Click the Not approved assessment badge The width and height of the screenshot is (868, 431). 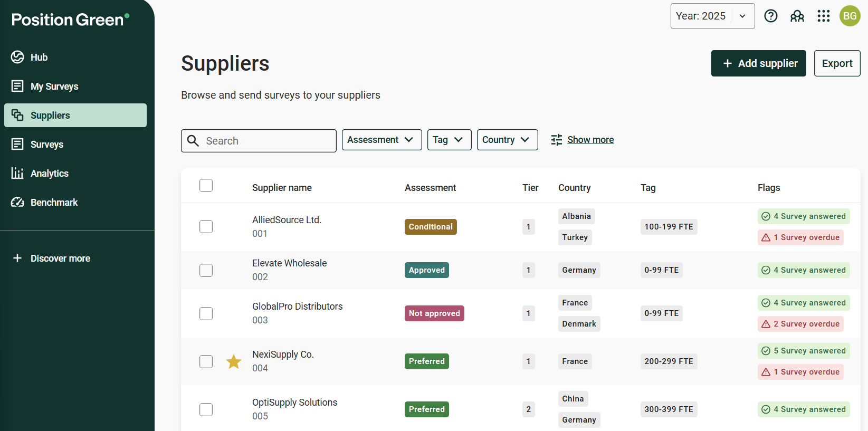(434, 313)
